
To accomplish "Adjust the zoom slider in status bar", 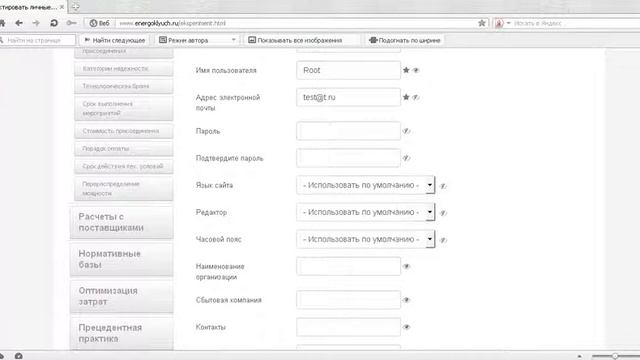I will click(615, 356).
